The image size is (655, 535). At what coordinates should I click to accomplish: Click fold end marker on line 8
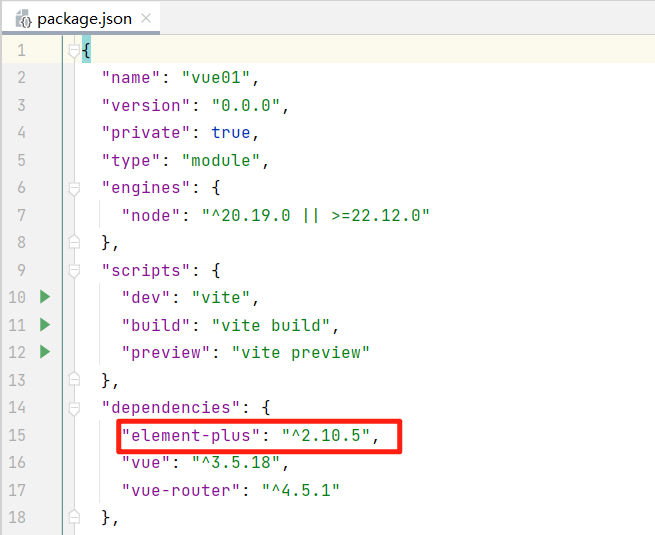[x=74, y=242]
